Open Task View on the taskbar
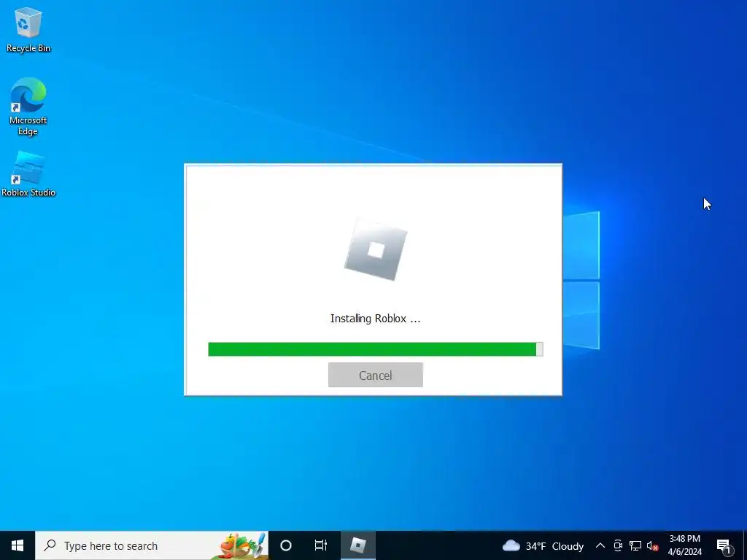747x560 pixels. pos(321,545)
